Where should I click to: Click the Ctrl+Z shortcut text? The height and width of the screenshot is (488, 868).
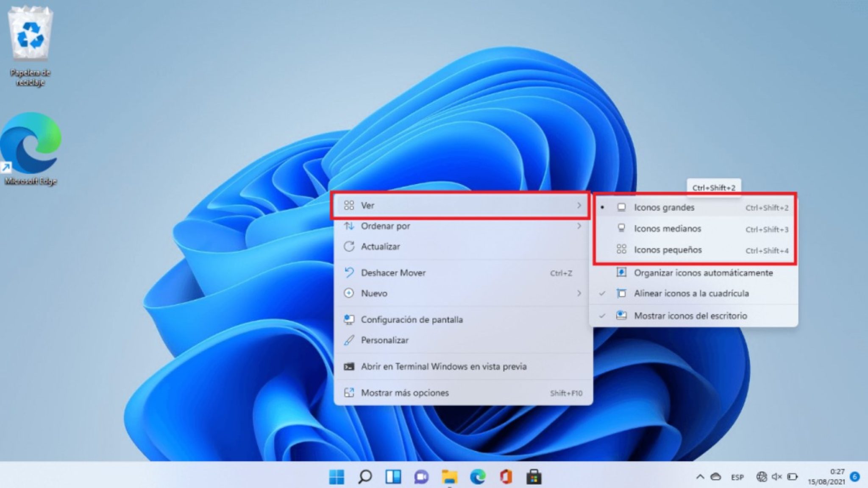coord(561,273)
